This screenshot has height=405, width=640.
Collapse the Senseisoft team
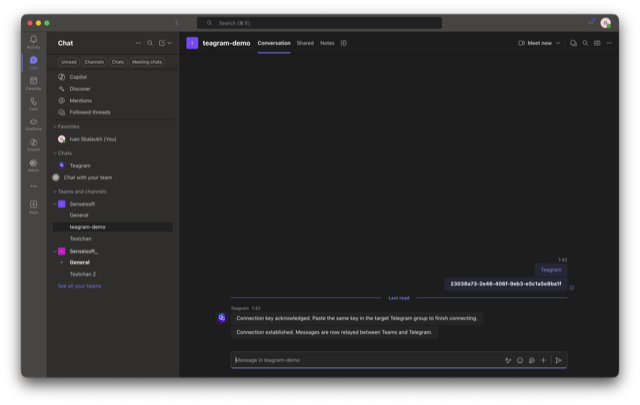click(55, 204)
